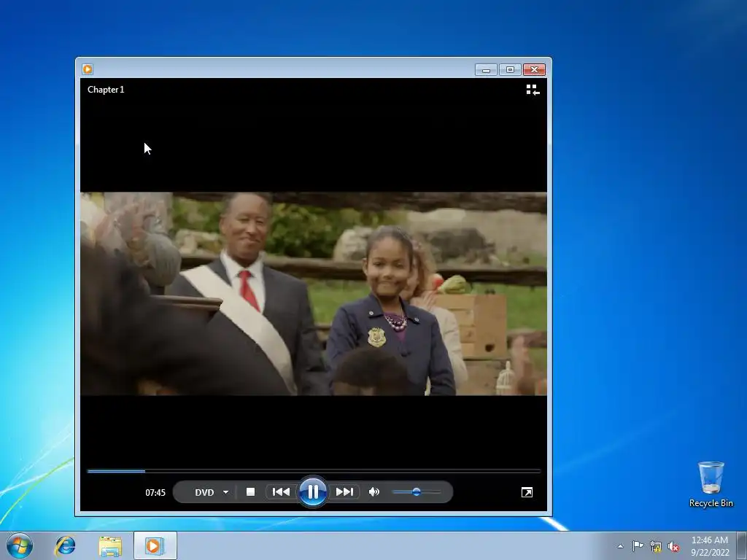Skip to previous chapter
747x560 pixels.
coord(281,492)
